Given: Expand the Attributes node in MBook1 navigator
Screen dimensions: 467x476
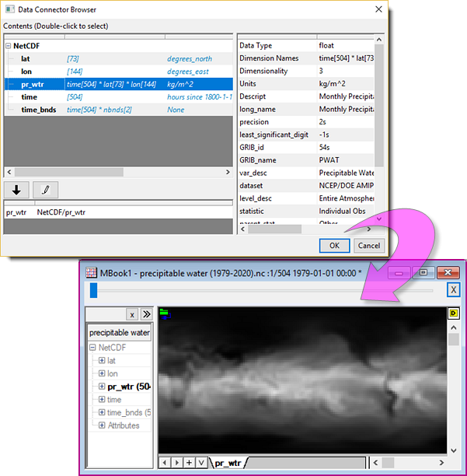Looking at the screenshot, I should click(102, 425).
